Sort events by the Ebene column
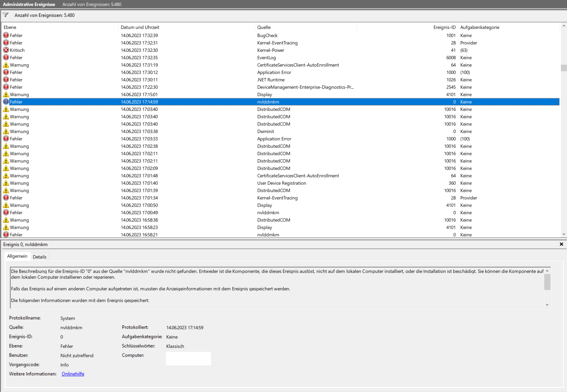This screenshot has height=392, width=567. click(60, 27)
